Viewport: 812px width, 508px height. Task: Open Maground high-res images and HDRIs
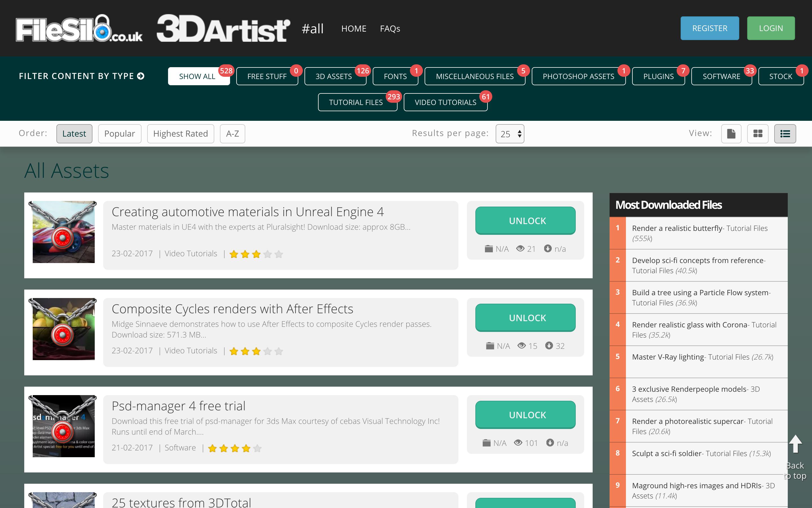click(x=697, y=485)
